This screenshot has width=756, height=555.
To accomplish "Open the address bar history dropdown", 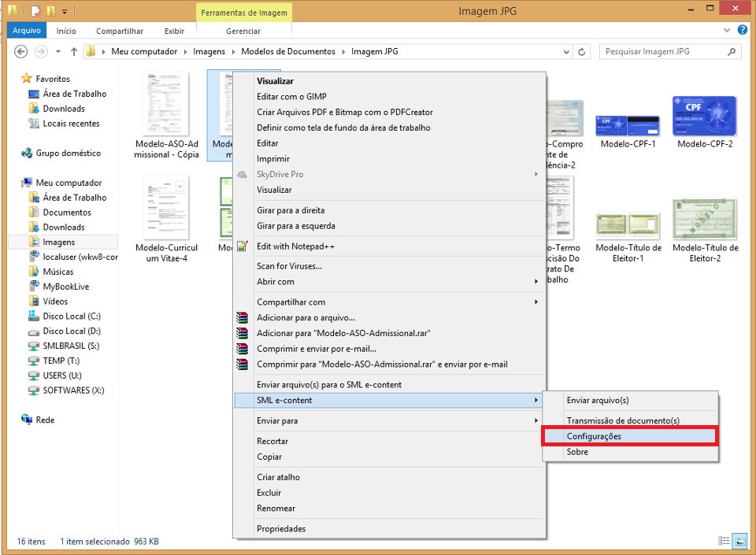I will (566, 52).
